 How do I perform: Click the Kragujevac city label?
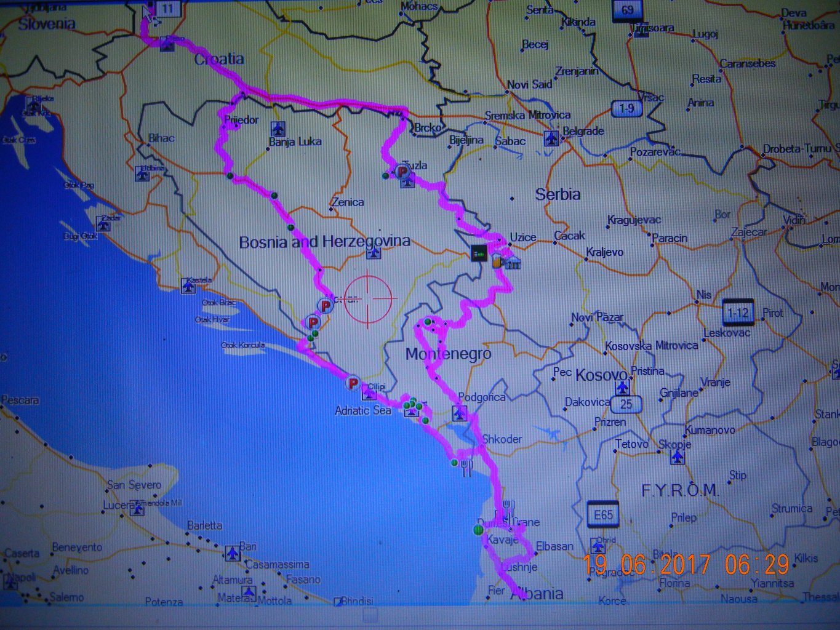click(x=634, y=220)
